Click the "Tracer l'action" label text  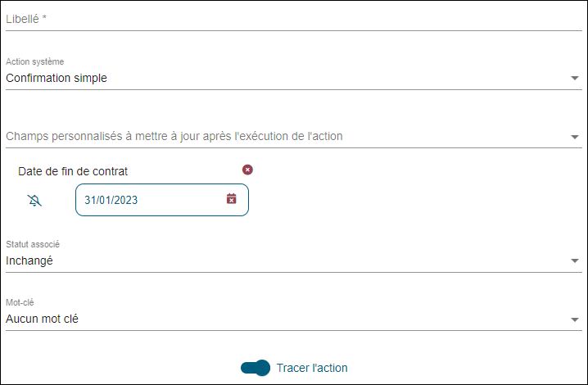[x=312, y=368]
